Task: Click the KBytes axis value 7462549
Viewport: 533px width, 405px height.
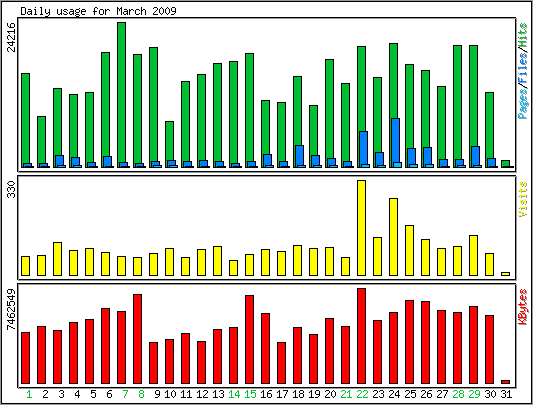Action: pos(11,309)
